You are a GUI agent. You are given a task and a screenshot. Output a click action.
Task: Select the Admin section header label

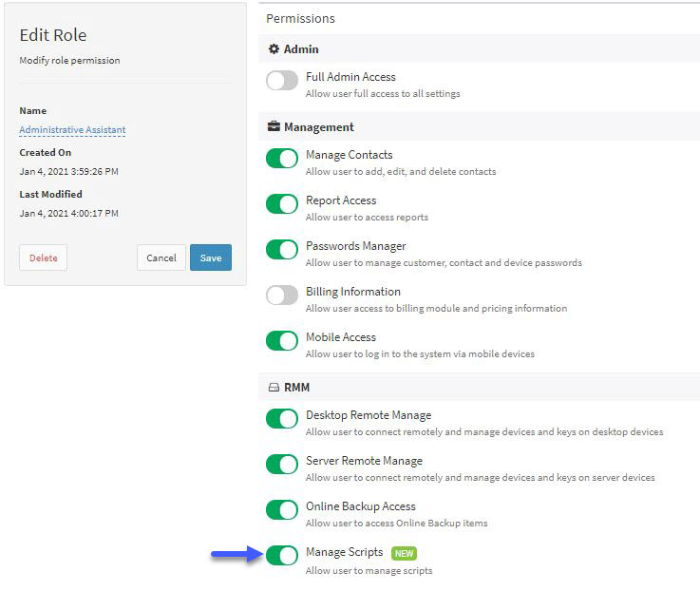pyautogui.click(x=301, y=49)
